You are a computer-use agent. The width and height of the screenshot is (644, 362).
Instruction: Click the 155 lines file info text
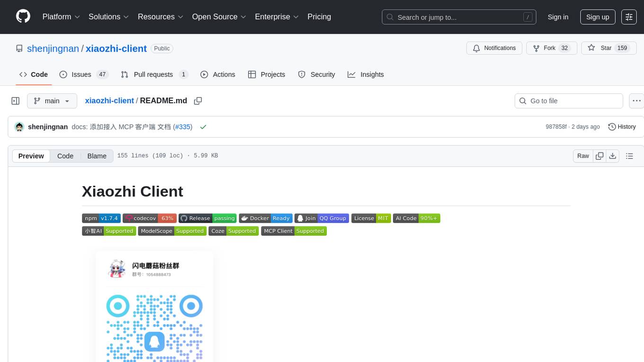[168, 156]
